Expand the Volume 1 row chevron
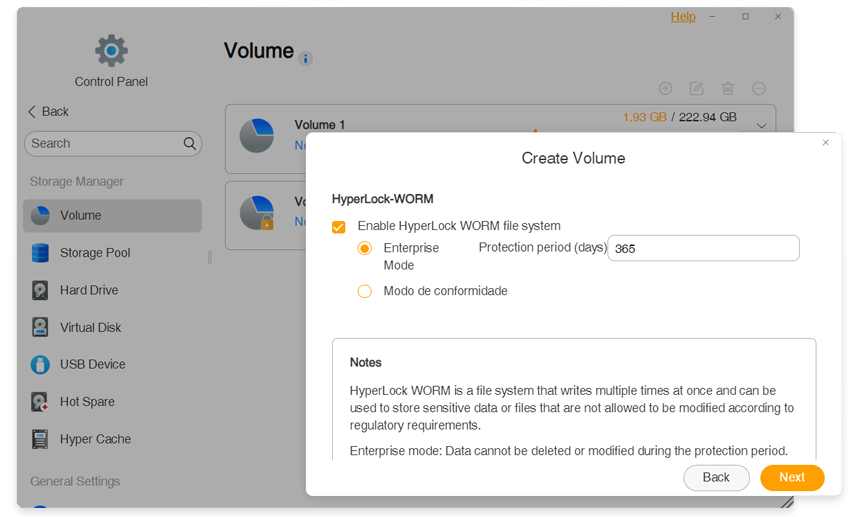This screenshot has width=852, height=517. (761, 126)
